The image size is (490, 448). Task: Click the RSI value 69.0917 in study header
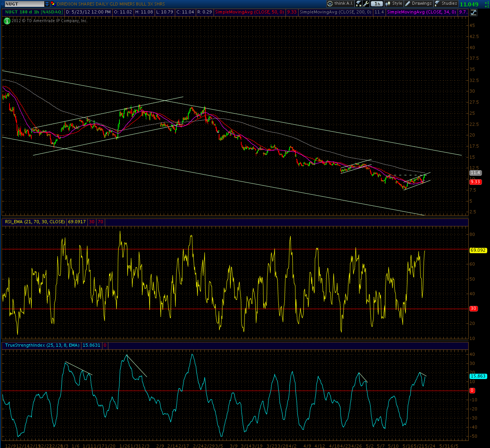pos(77,222)
